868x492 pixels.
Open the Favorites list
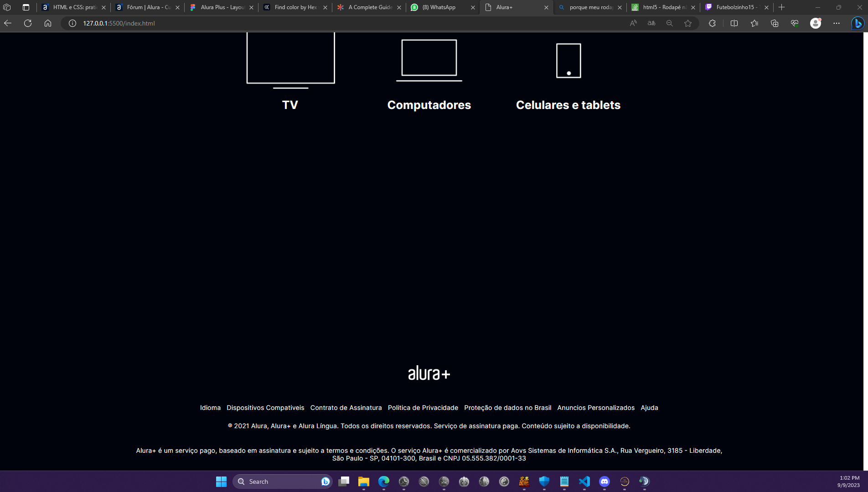[754, 23]
